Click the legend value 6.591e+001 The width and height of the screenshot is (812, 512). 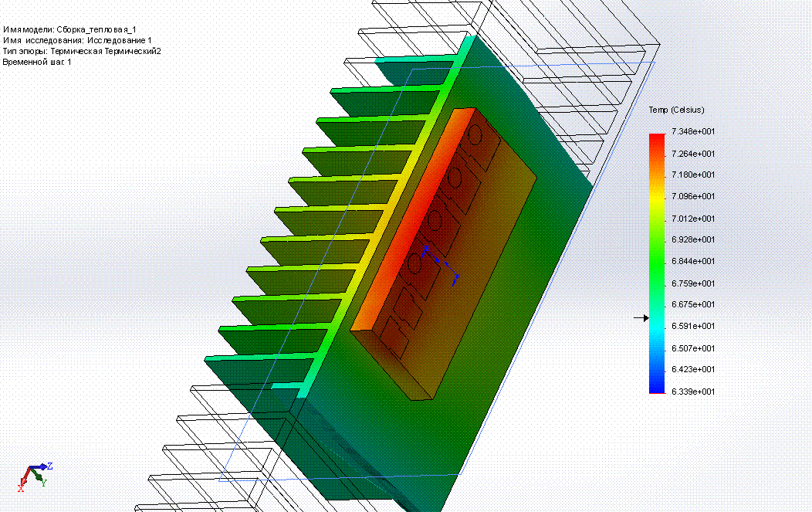coord(693,326)
